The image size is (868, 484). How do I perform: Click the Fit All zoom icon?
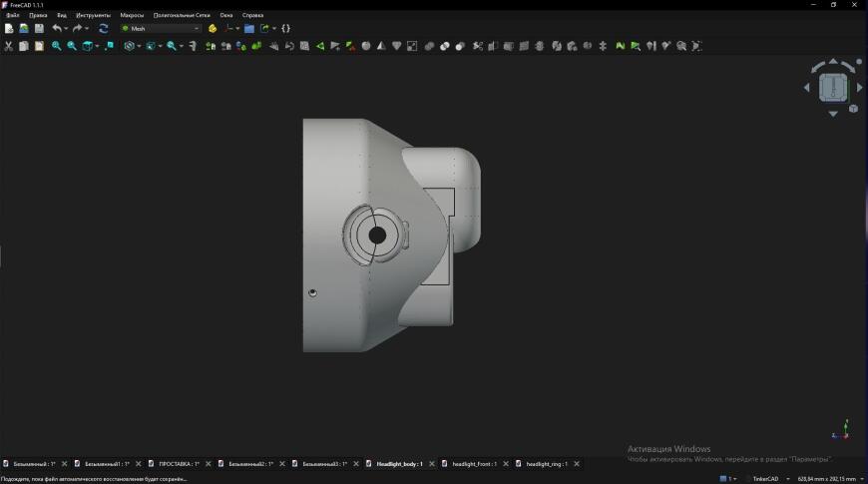(57, 46)
